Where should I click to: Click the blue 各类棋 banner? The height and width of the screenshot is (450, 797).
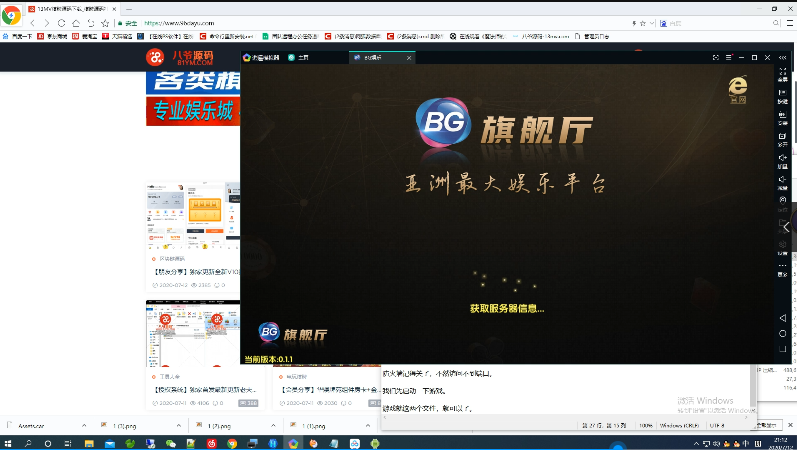[x=193, y=83]
